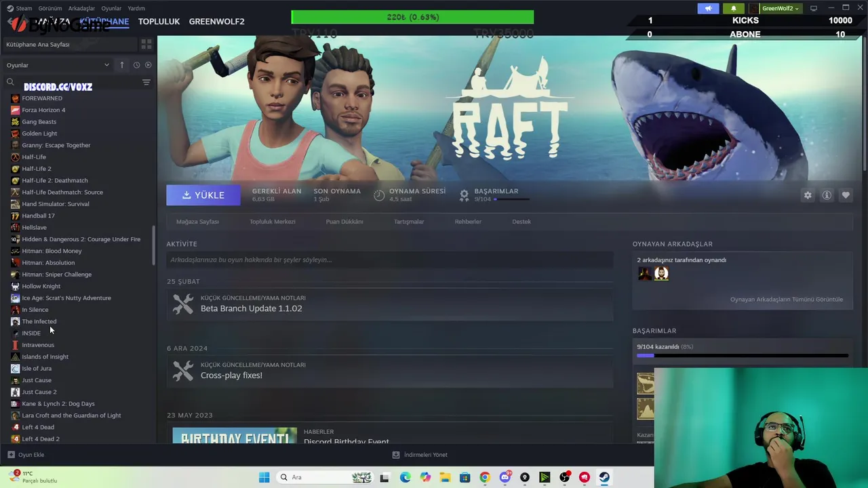Open Beta Branch Update 1.1.02 notes
Viewport: 868px width, 488px height.
251,308
